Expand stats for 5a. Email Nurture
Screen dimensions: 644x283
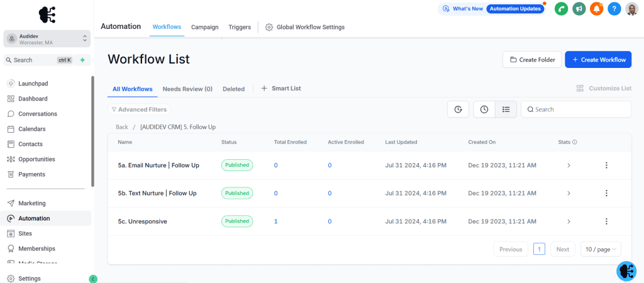tap(569, 165)
